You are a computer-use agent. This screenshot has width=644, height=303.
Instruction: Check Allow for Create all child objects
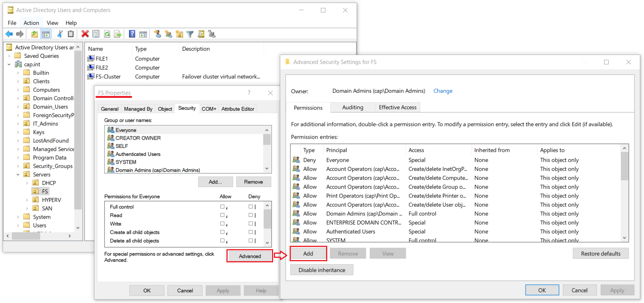(222, 232)
